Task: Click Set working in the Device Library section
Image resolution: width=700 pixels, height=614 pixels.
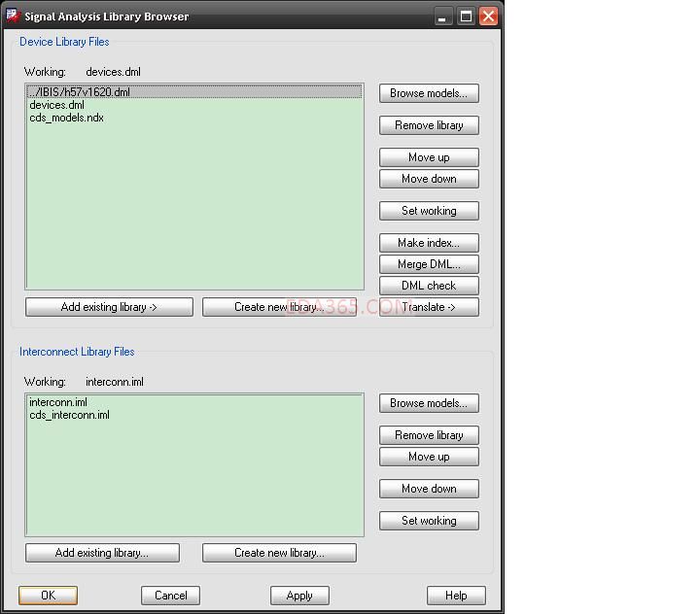Action: [429, 211]
